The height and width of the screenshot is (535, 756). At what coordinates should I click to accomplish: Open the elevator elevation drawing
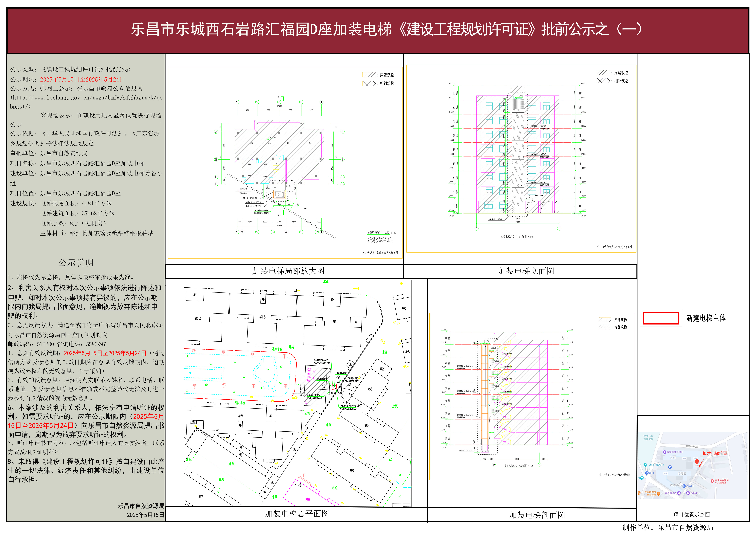click(521, 158)
